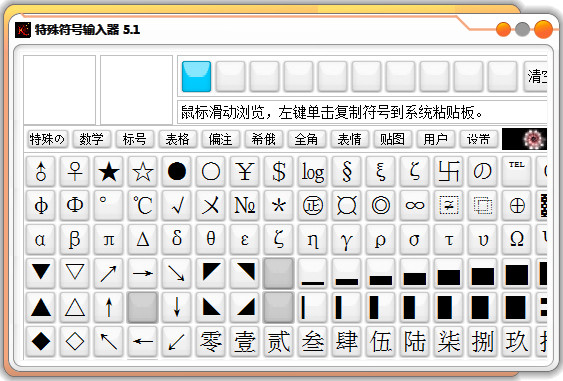
Task: Copy the female Venus symbol
Action: [x=75, y=171]
